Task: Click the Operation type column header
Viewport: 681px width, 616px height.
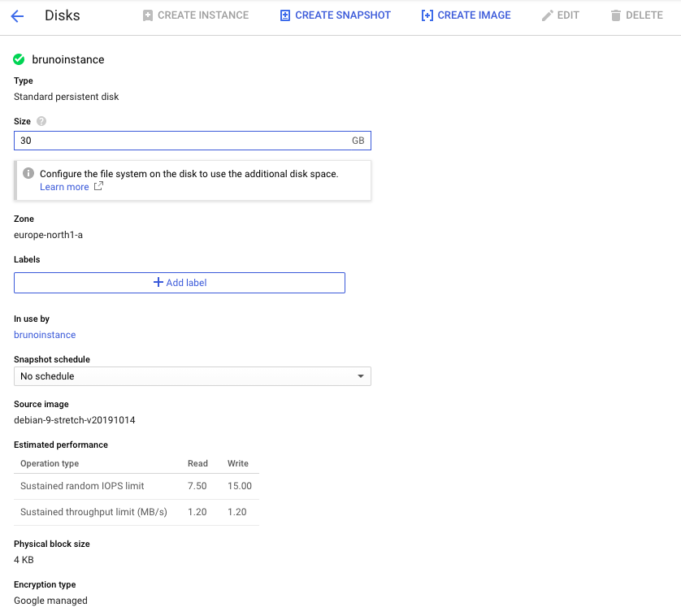Action: (50, 463)
